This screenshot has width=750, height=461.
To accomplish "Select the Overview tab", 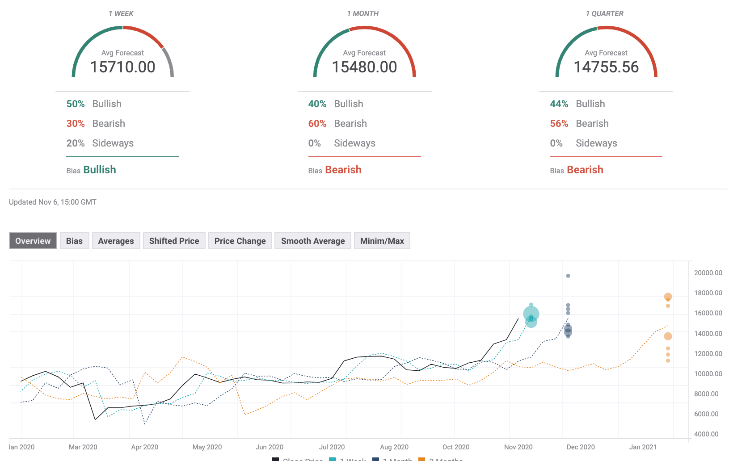I will pos(33,241).
